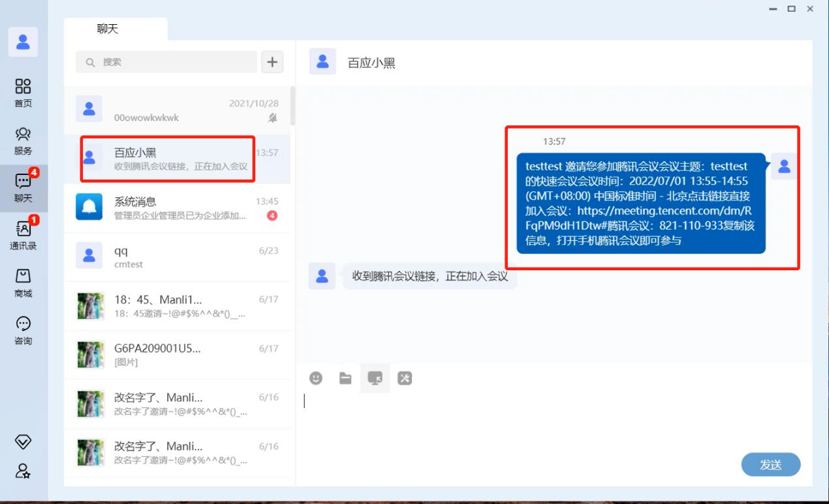
Task: Click the avatar beside the received gray message
Action: [x=322, y=276]
